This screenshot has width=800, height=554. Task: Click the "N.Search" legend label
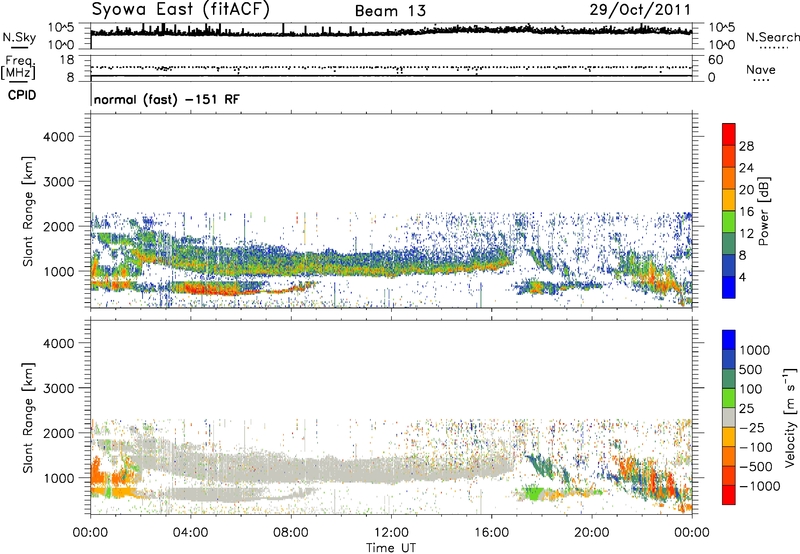point(772,37)
